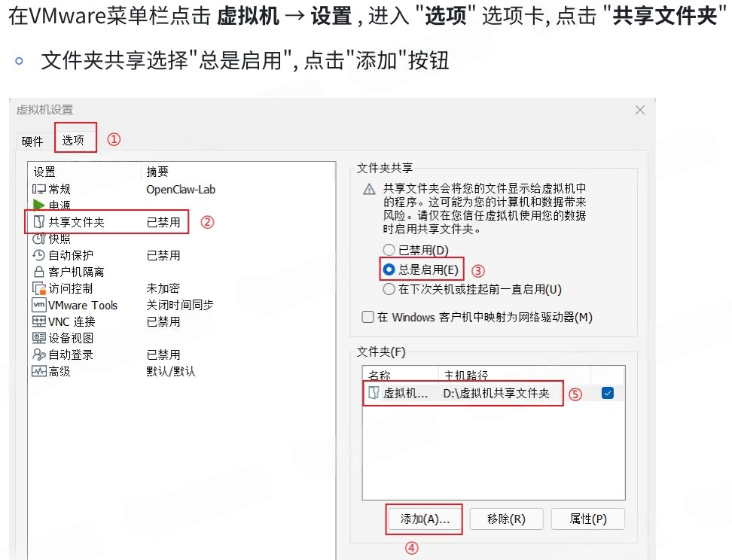Click the folder icon beside 虚拟机...
This screenshot has width=732, height=560.
pyautogui.click(x=374, y=393)
